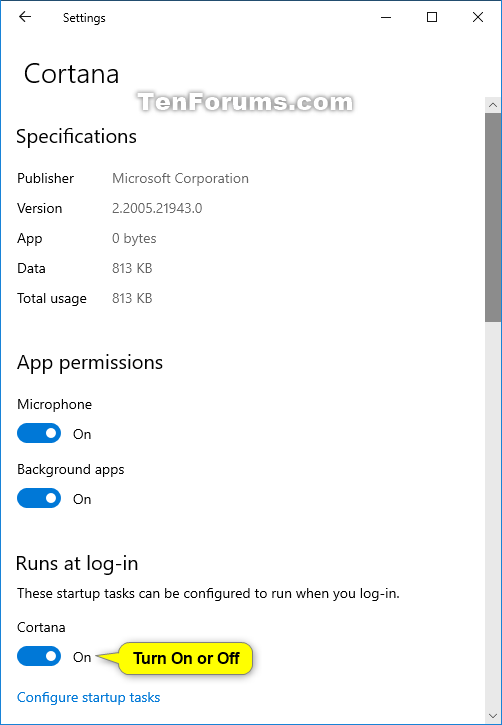
Task: Maximize the Settings window
Action: 432,17
